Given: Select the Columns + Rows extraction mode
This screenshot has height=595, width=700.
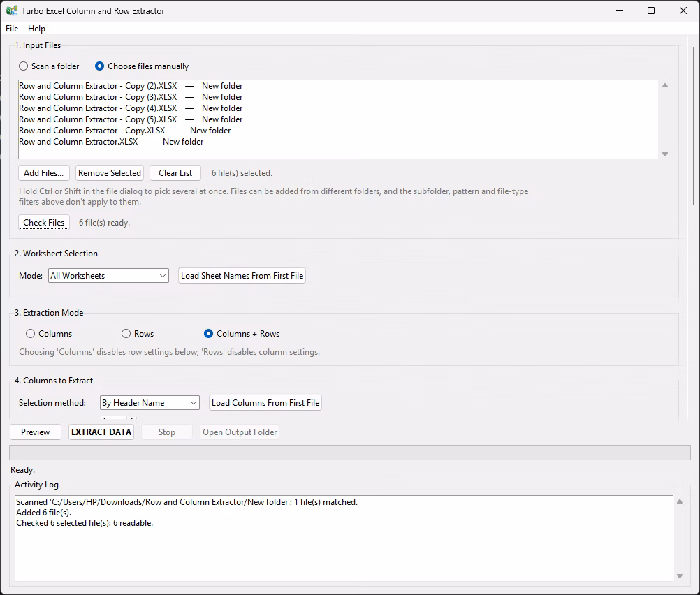Looking at the screenshot, I should click(x=242, y=333).
